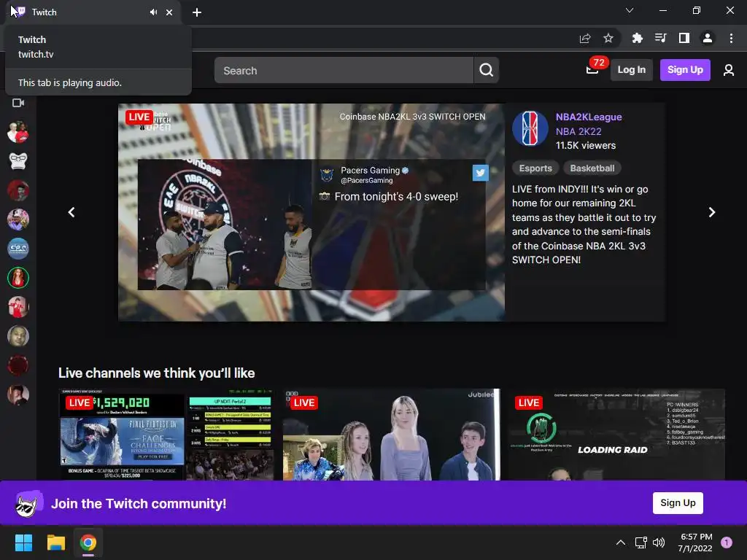Image resolution: width=747 pixels, height=560 pixels.
Task: Click the Chrome icon in taskbar
Action: (88, 542)
